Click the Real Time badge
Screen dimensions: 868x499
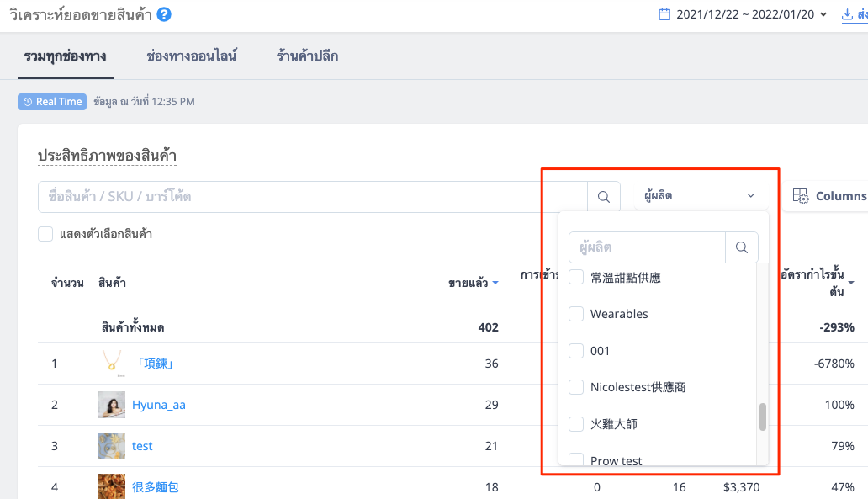pos(52,102)
